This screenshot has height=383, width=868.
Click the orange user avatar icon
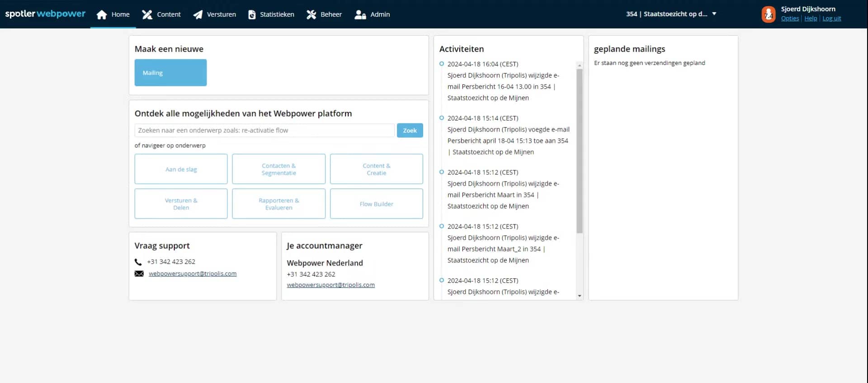pos(768,14)
